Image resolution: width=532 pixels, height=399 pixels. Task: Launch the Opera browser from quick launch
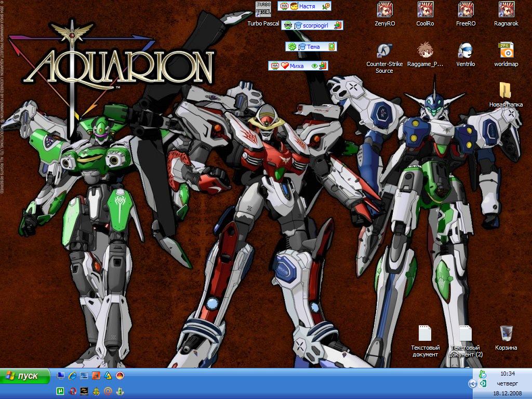(x=72, y=391)
